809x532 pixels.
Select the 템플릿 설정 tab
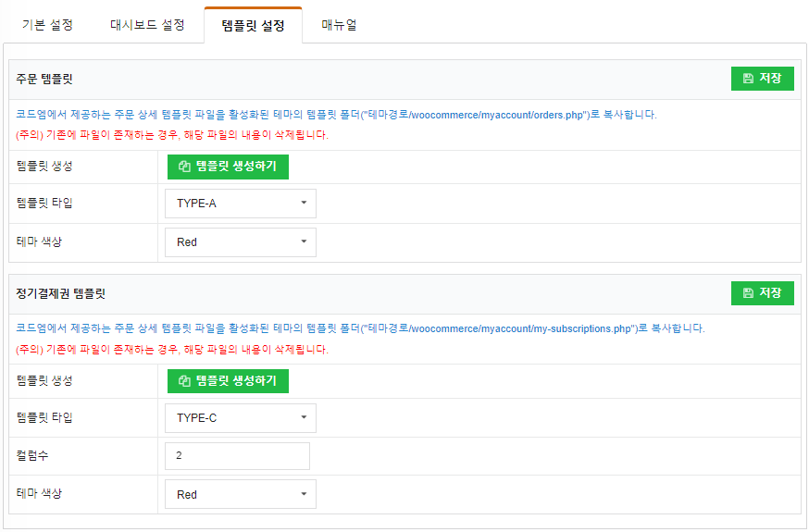(x=253, y=25)
